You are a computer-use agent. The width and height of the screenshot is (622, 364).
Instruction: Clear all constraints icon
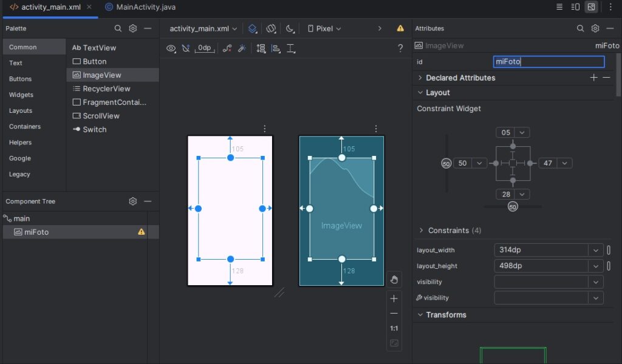227,49
